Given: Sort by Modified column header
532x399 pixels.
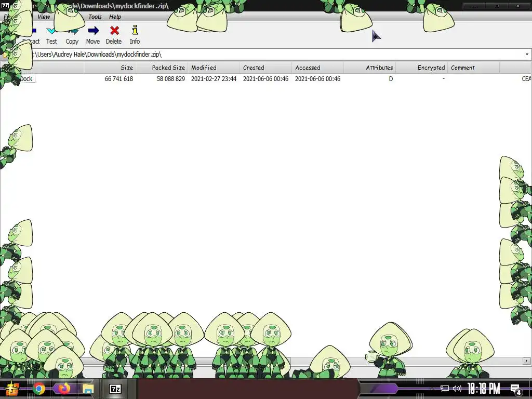Looking at the screenshot, I should [214, 68].
